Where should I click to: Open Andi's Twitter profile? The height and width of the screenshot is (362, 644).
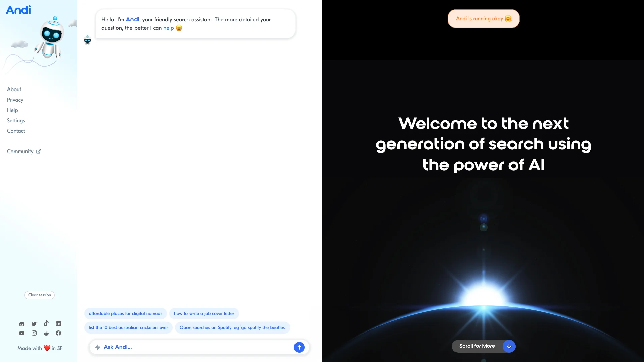coord(34,324)
